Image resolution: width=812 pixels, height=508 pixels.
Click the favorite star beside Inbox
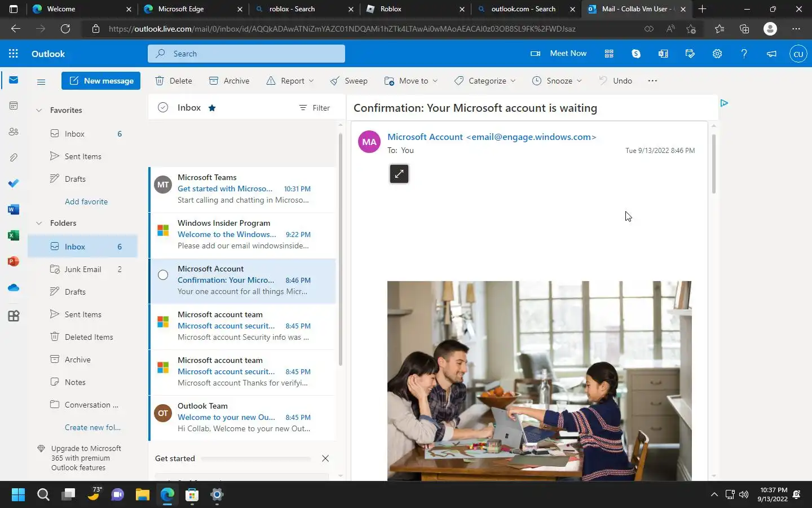(212, 108)
